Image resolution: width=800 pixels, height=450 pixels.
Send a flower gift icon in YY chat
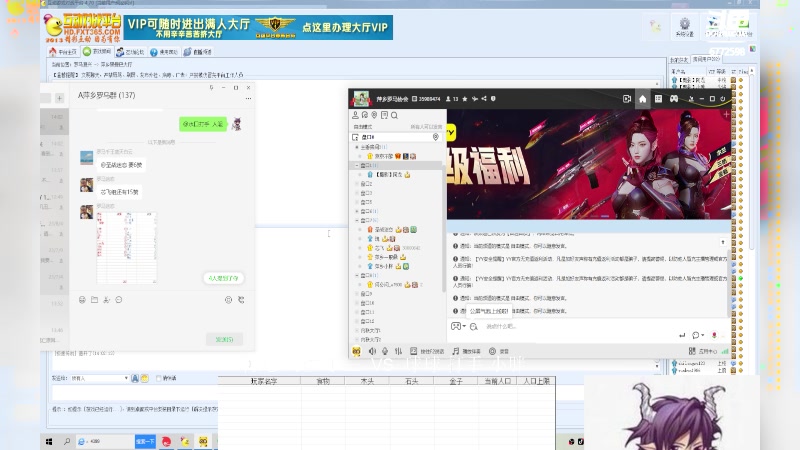pyautogui.click(x=714, y=335)
